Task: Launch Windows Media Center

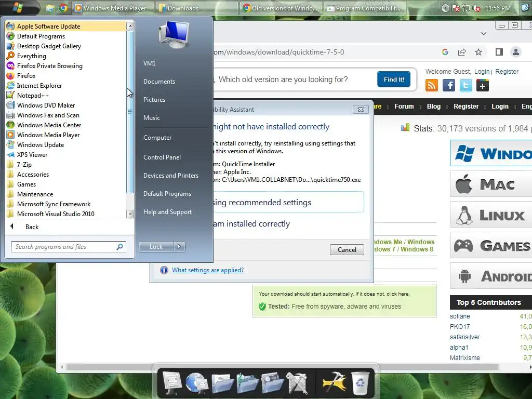Action: pyautogui.click(x=65, y=125)
